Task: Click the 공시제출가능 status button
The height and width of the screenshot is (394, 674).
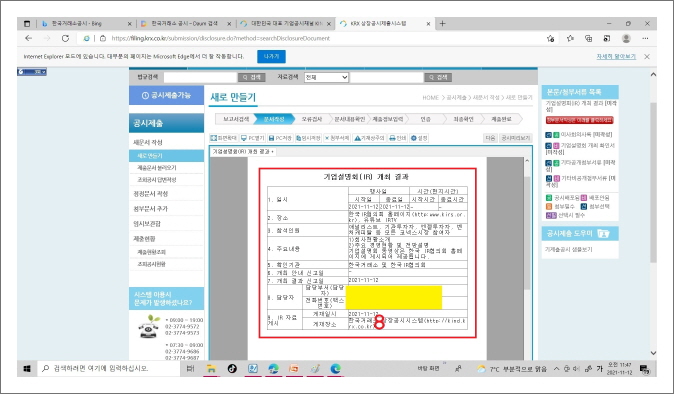Action: (166, 95)
